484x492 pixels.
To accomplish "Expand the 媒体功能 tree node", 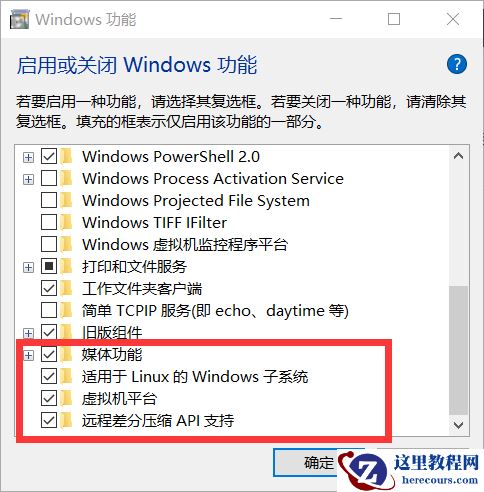I will pyautogui.click(x=28, y=355).
